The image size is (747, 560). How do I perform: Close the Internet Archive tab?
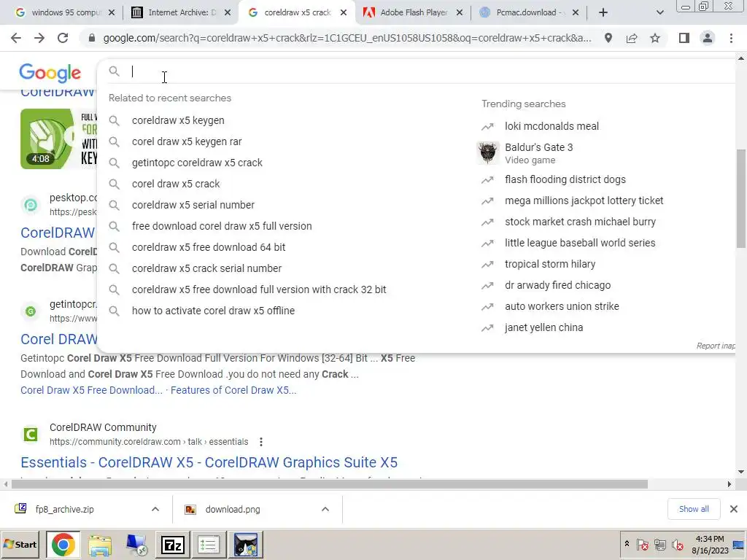point(228,12)
